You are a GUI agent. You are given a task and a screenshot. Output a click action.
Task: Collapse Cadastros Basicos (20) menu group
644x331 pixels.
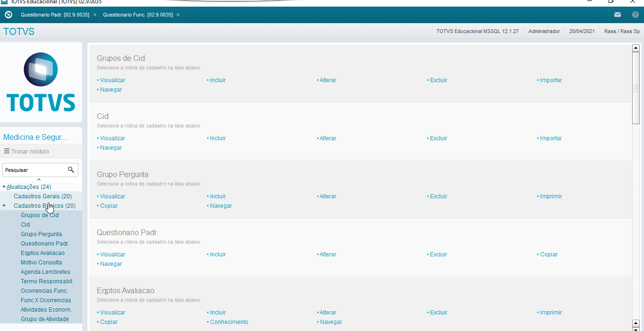[x=44, y=206]
